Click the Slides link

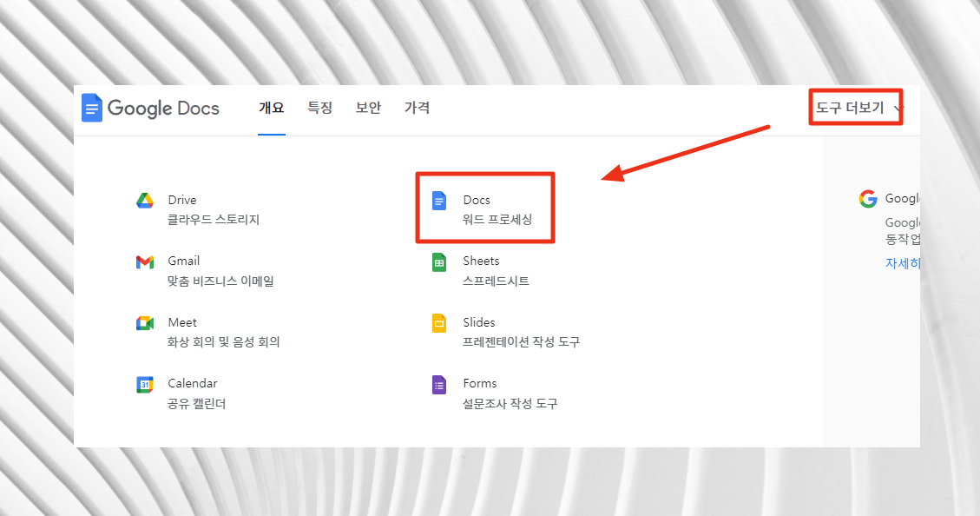[x=479, y=323]
